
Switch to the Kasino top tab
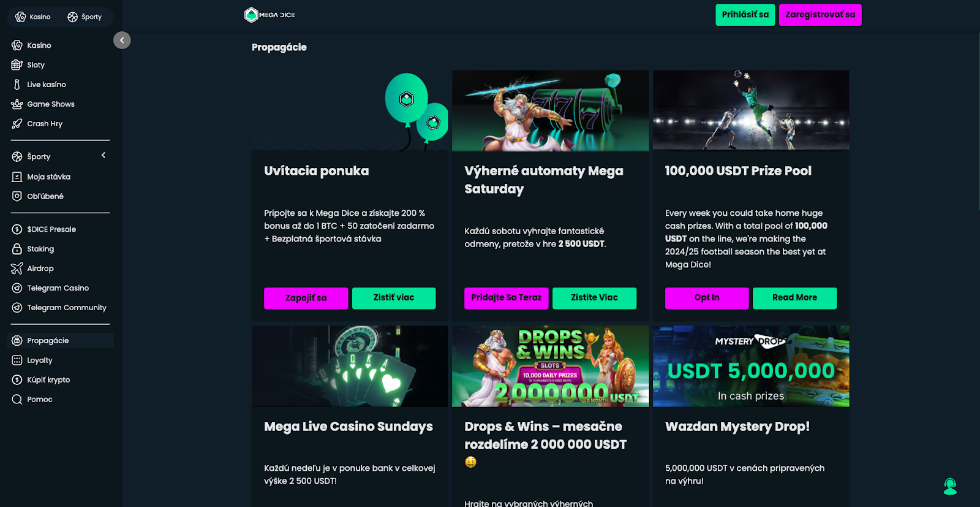(x=33, y=17)
